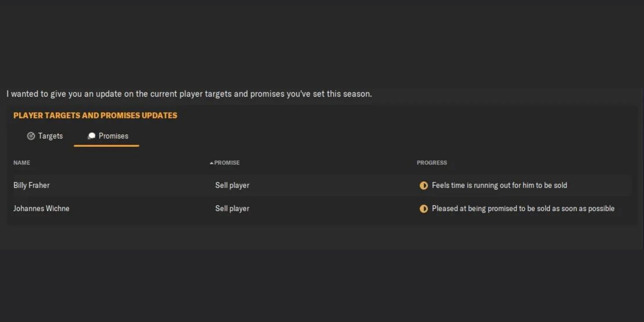
Task: Sort the table by the PROGRESS column
Action: click(431, 163)
